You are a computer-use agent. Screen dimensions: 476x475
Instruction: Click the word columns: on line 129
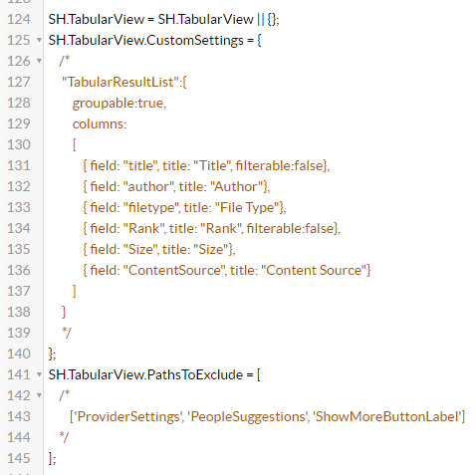click(100, 124)
